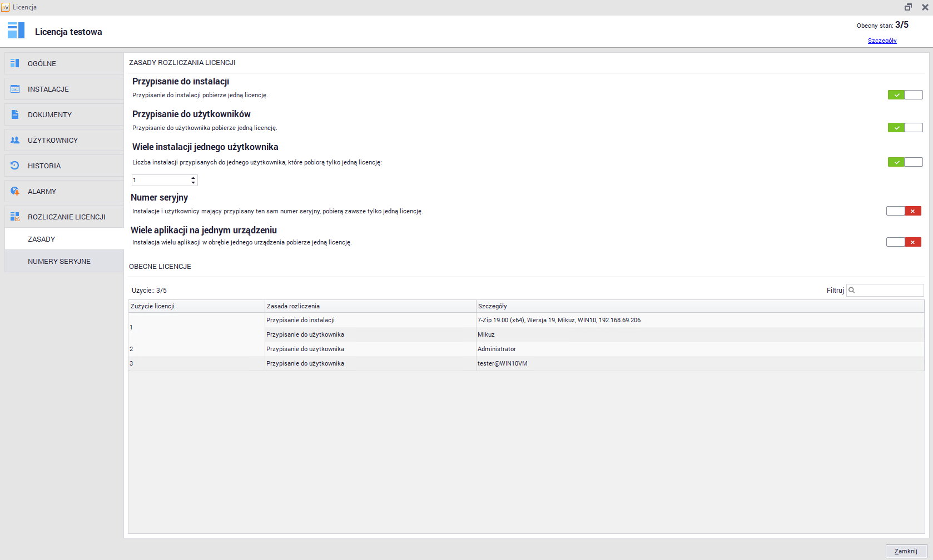This screenshot has height=560, width=933.
Task: Open the Szczegóły link
Action: pos(882,41)
